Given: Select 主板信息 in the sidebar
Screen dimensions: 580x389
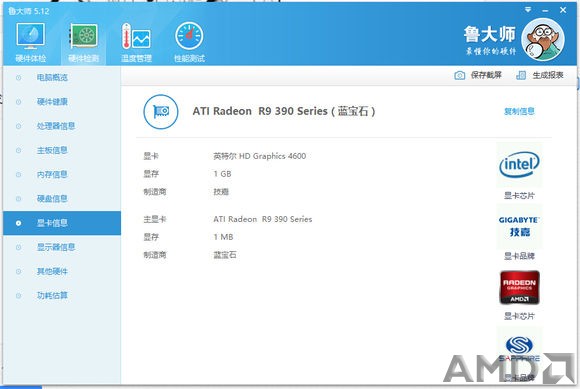Looking at the screenshot, I should (62, 150).
